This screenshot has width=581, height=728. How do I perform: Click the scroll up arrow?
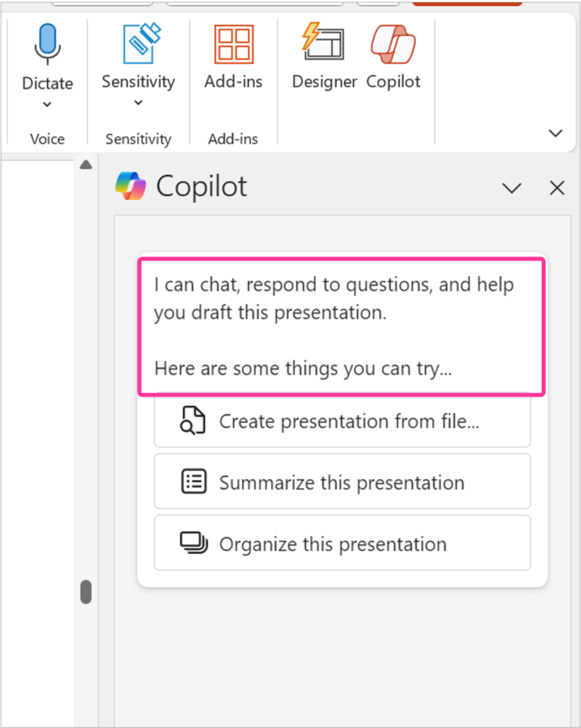coord(86,164)
